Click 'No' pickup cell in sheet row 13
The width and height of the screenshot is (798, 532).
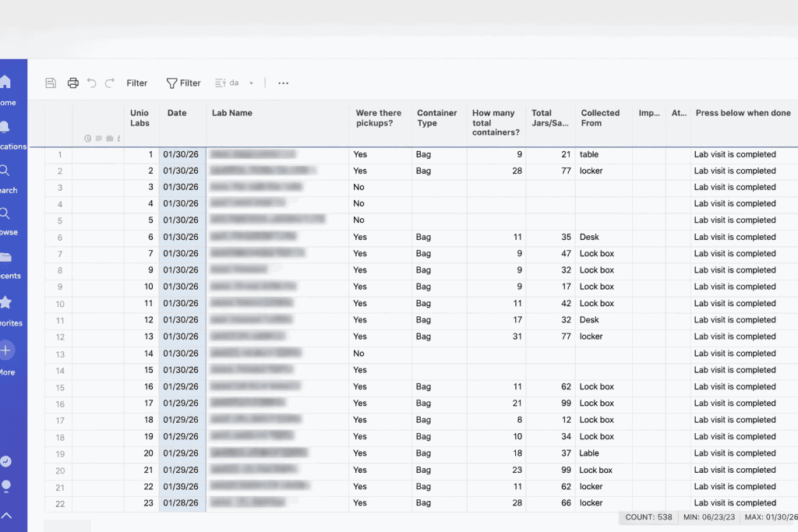380,354
